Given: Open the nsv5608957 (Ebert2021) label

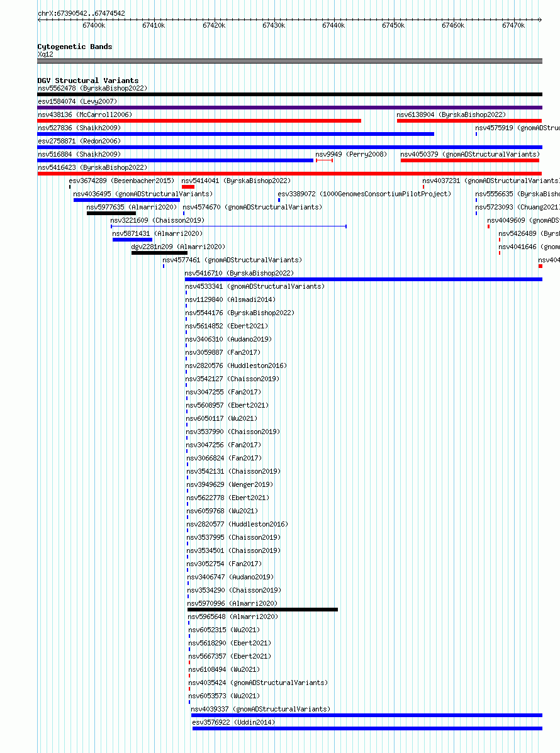Looking at the screenshot, I should click(227, 405).
